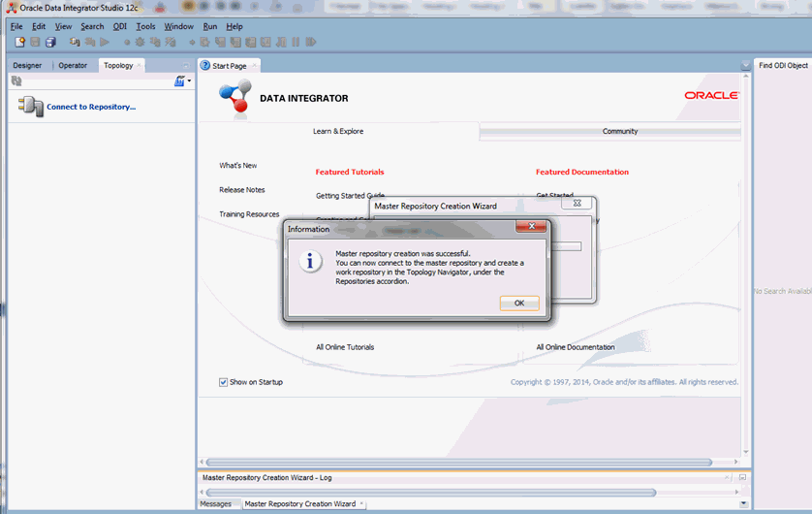Viewport: 812px width, 514px height.
Task: Open the What's New link
Action: (237, 165)
